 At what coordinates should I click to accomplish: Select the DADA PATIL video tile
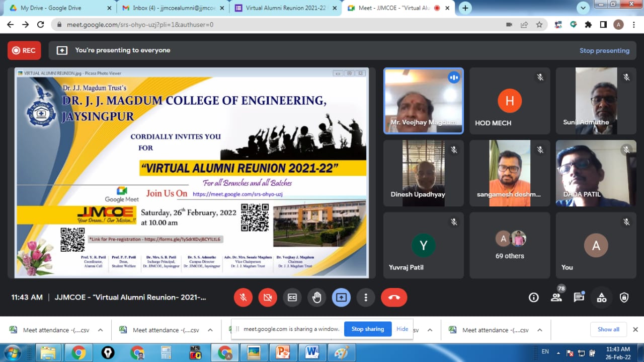click(x=596, y=173)
